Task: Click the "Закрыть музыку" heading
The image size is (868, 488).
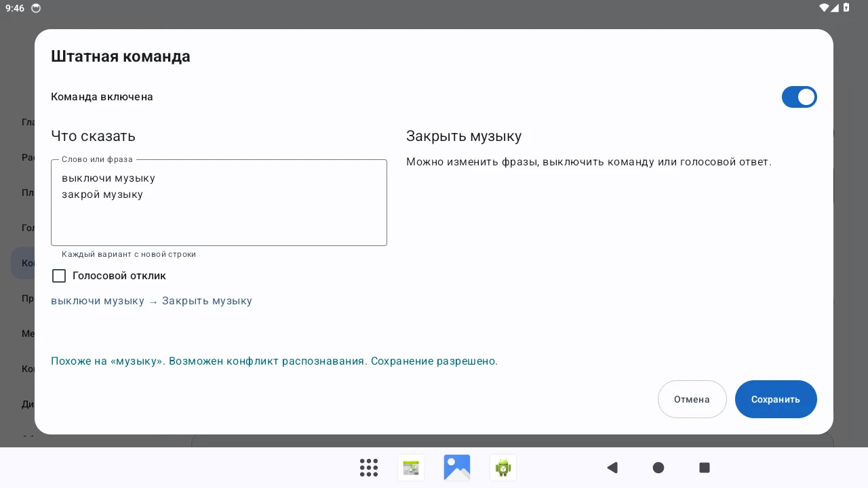Action: (464, 136)
